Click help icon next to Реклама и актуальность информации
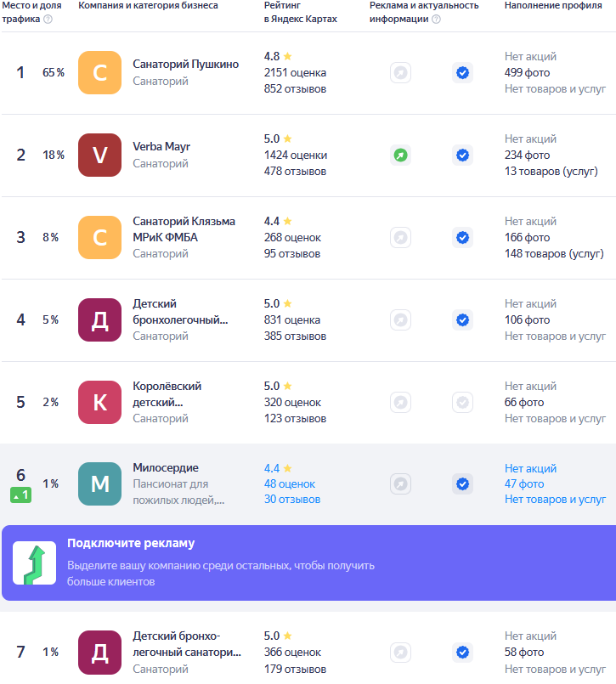 pyautogui.click(x=436, y=20)
